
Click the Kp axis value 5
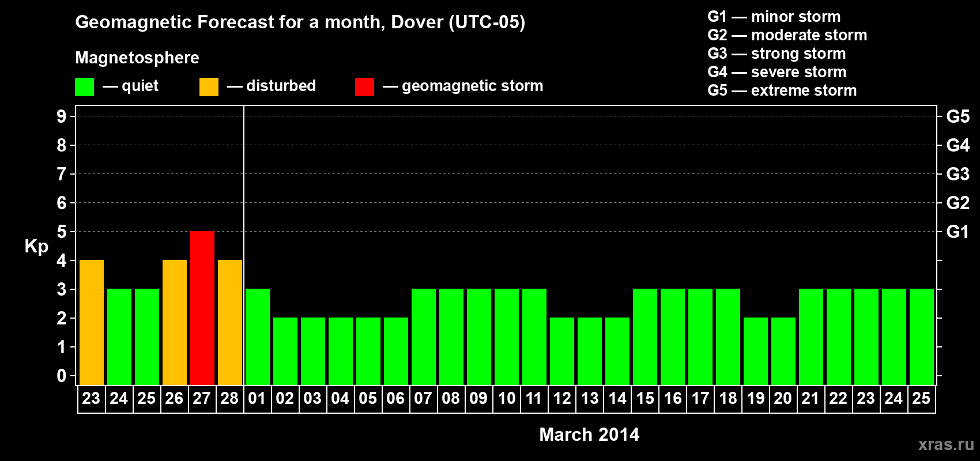[x=62, y=232]
